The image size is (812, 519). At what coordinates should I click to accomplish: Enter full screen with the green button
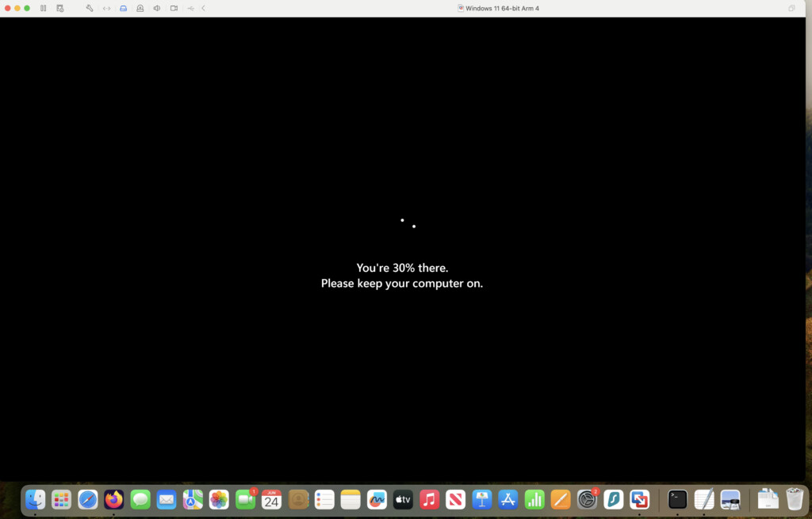[27, 8]
